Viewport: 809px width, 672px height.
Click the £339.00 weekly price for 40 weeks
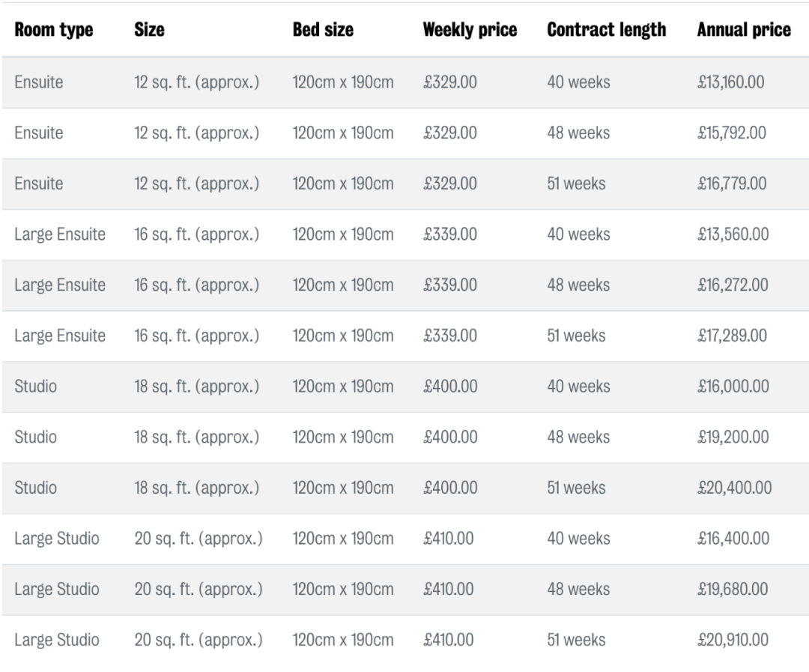tap(449, 234)
